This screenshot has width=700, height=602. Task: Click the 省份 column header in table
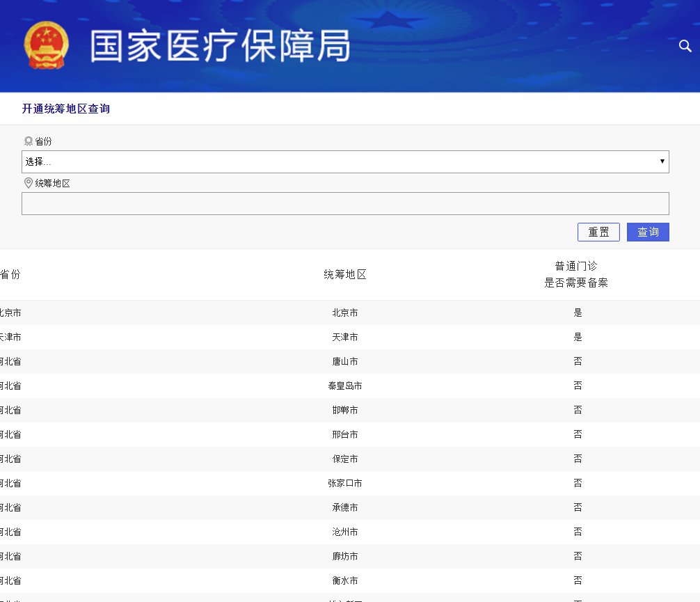coord(10,274)
